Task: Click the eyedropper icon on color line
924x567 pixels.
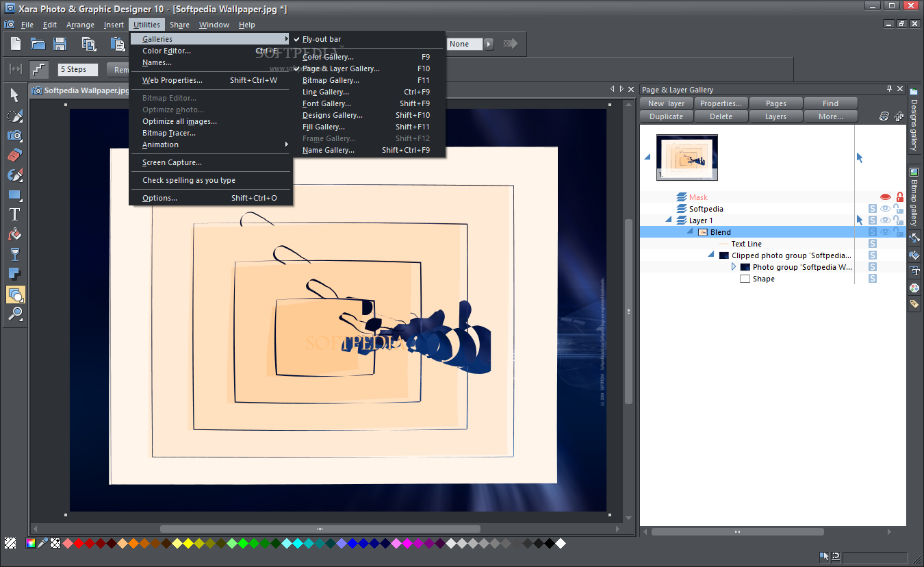Action: pyautogui.click(x=42, y=543)
